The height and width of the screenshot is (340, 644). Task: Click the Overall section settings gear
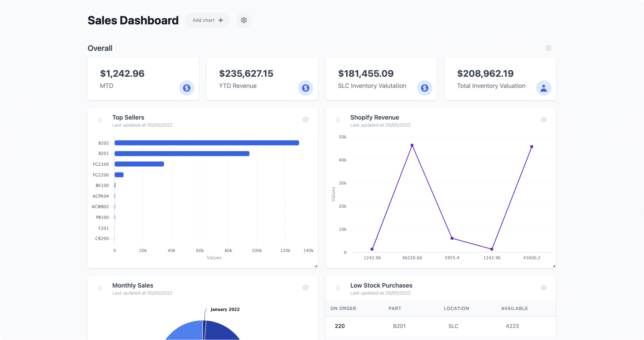pyautogui.click(x=548, y=48)
